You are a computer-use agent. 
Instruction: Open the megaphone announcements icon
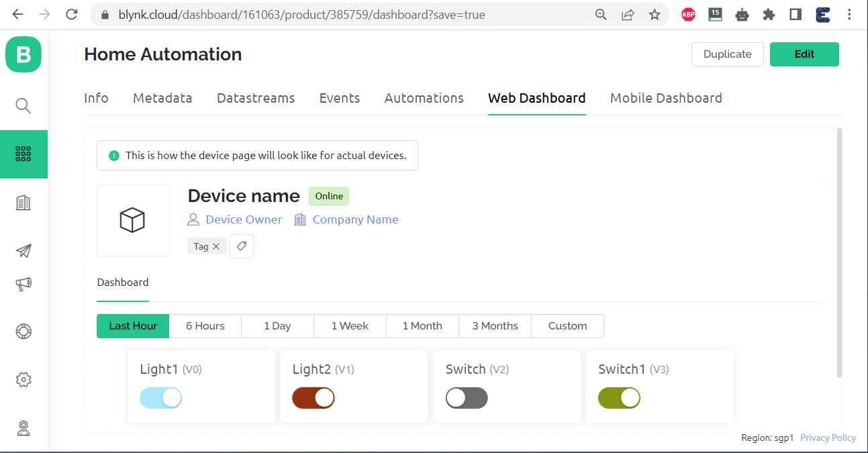(x=23, y=284)
